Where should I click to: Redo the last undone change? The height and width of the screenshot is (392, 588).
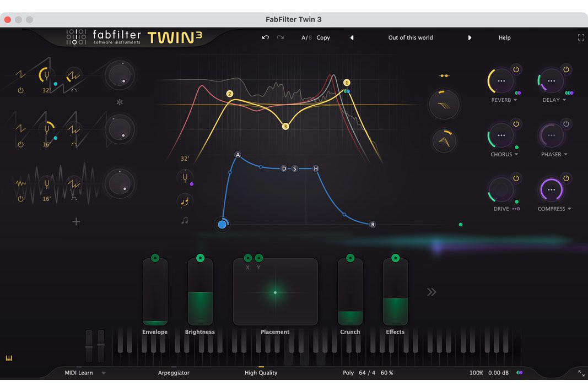pos(280,37)
